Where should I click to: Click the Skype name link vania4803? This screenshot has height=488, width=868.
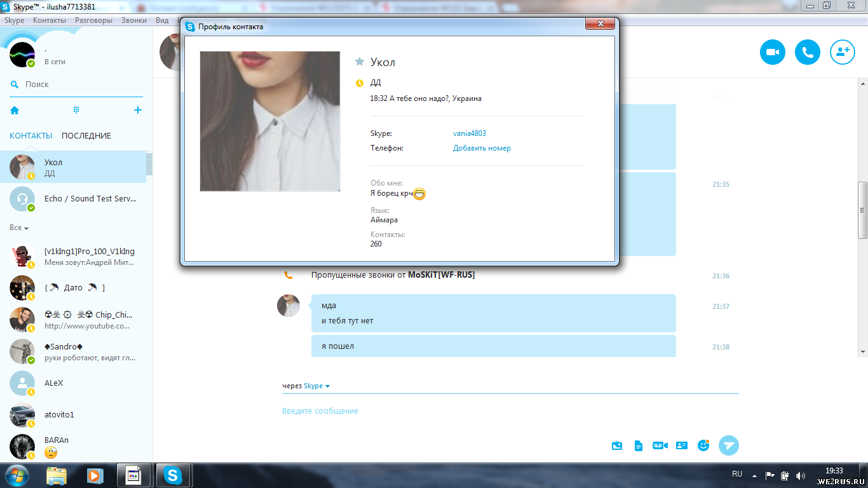pos(470,133)
